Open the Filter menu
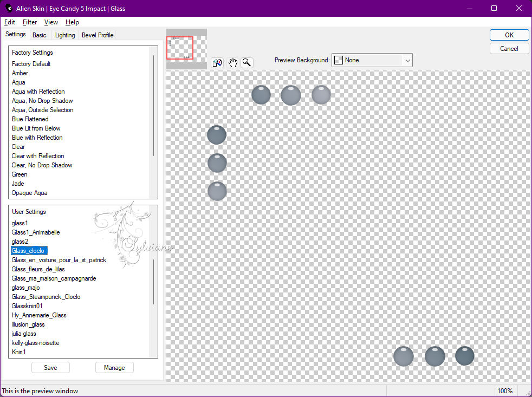This screenshot has height=397, width=532. click(29, 22)
